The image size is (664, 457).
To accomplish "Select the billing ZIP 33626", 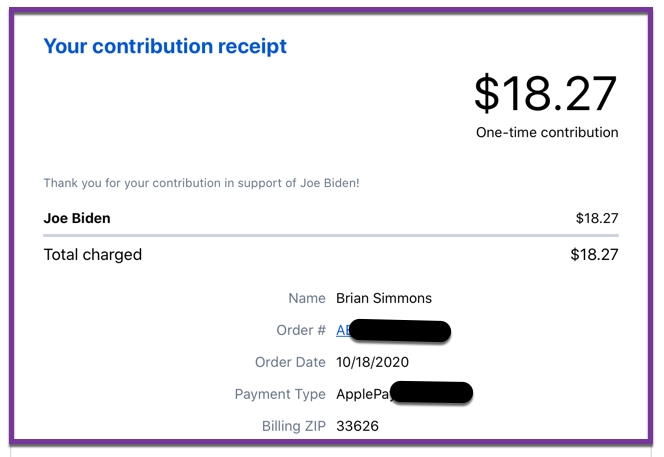I will coord(357,426).
